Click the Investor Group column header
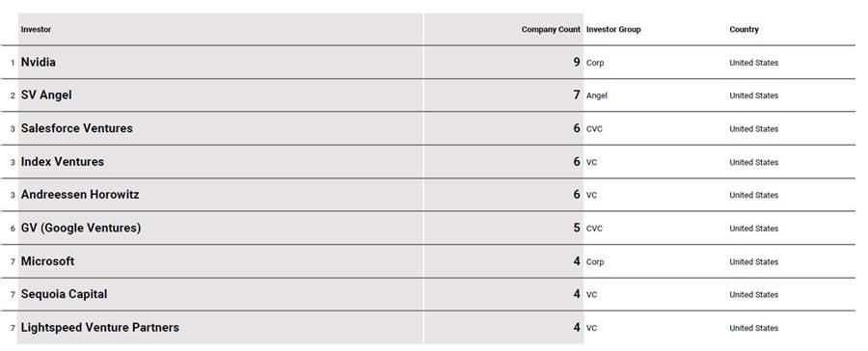868x351 pixels. click(613, 29)
